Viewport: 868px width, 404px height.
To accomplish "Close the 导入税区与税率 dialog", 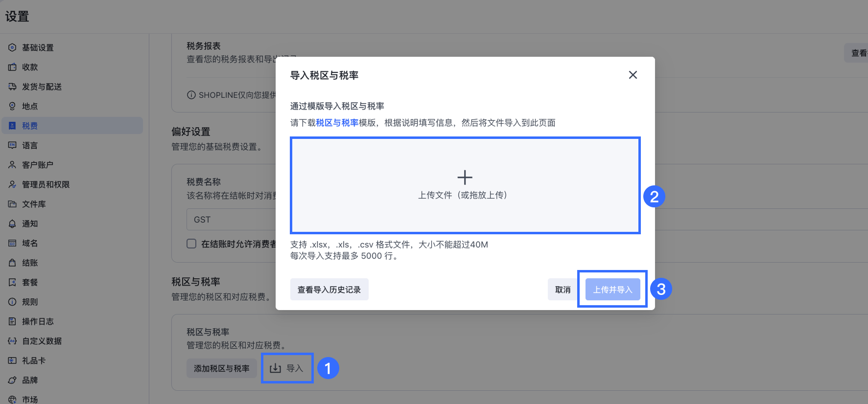I will 633,75.
